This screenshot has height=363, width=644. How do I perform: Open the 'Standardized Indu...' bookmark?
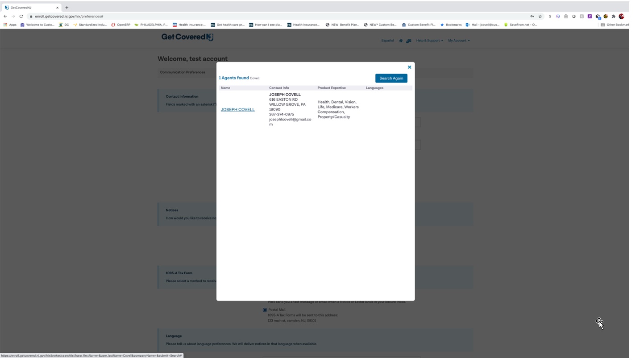pos(90,25)
